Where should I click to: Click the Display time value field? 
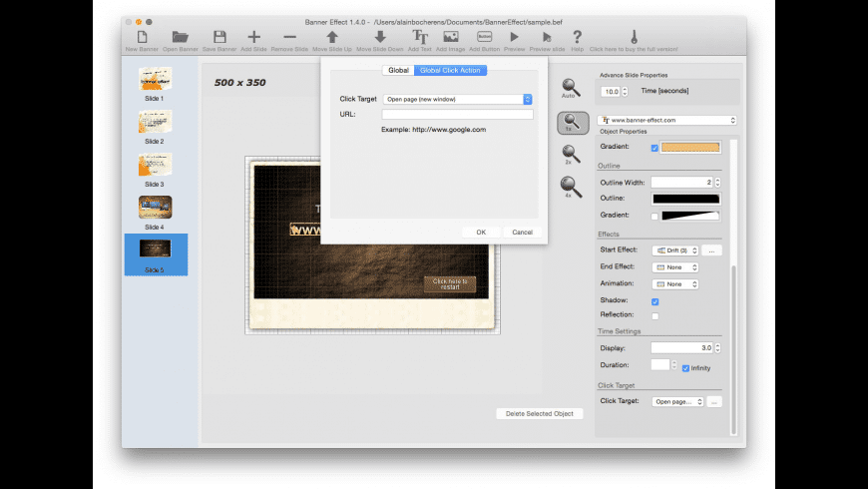[x=682, y=347]
